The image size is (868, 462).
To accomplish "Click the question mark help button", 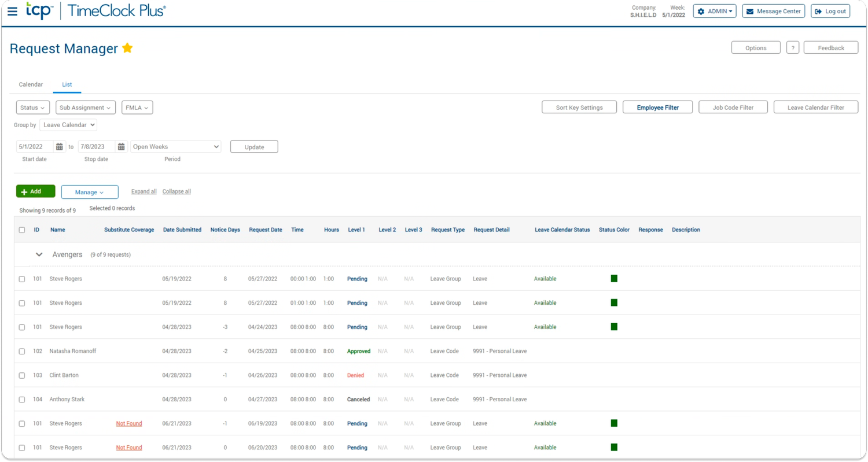I will 792,48.
